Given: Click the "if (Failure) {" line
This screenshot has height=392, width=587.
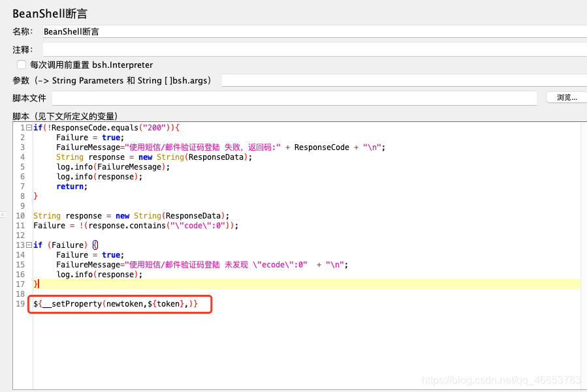Looking at the screenshot, I should [x=65, y=245].
